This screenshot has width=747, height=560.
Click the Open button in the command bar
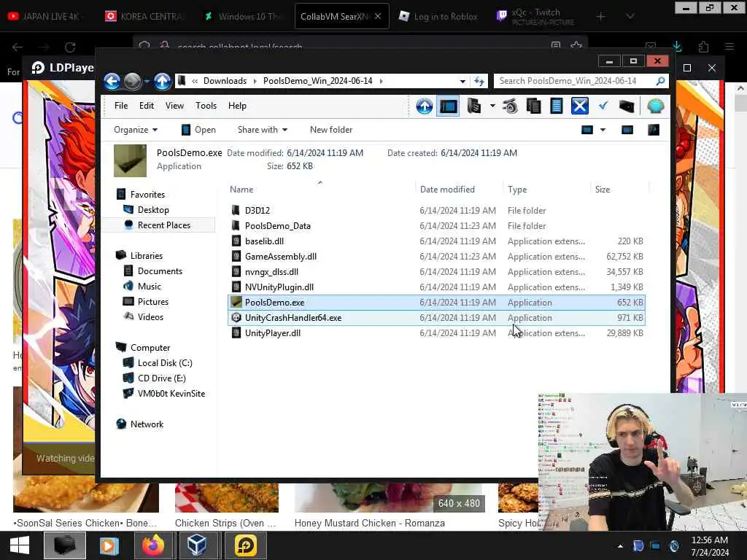point(198,130)
